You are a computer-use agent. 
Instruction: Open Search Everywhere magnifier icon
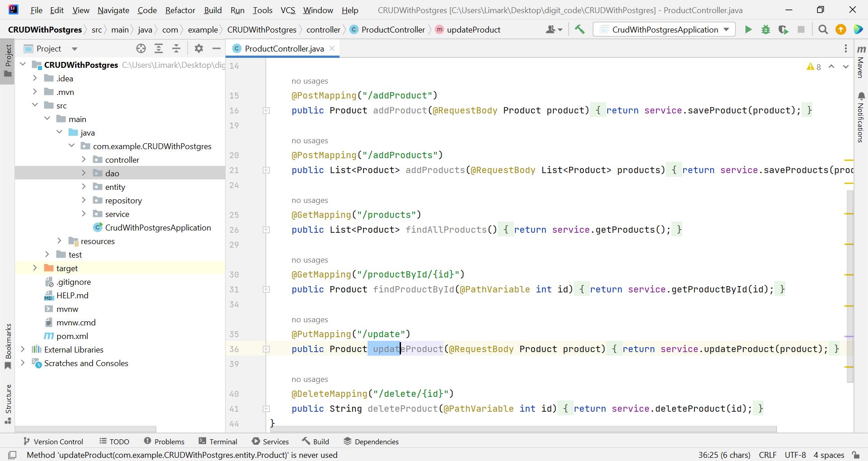(823, 30)
